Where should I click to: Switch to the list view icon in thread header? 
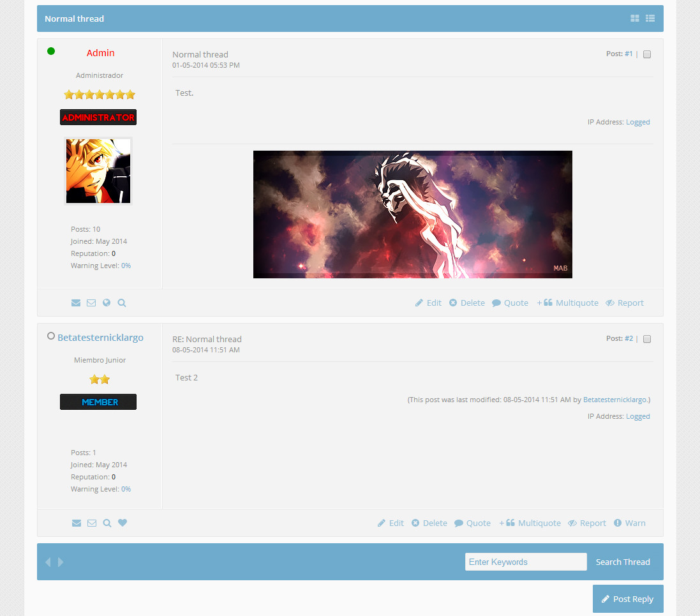point(650,19)
